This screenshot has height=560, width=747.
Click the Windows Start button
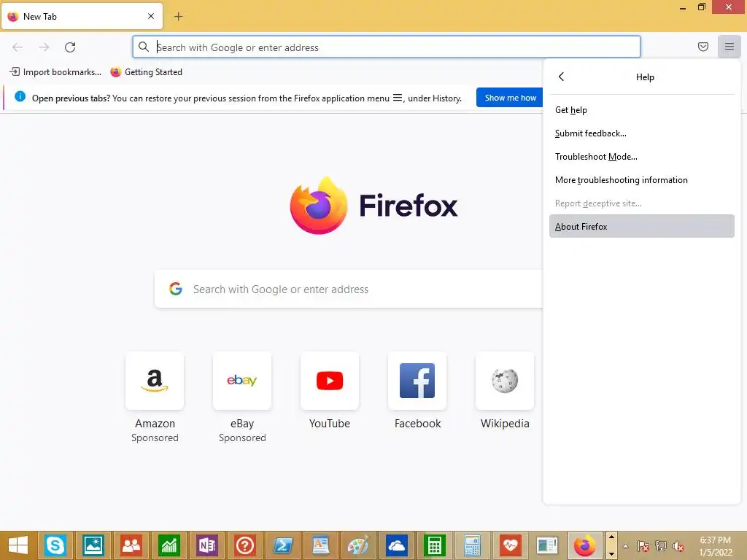(x=18, y=545)
